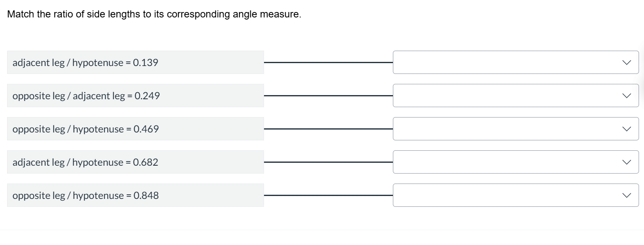Select the label adjacent leg / hypotenuse = 0.139
The width and height of the screenshot is (644, 245).
tap(85, 62)
